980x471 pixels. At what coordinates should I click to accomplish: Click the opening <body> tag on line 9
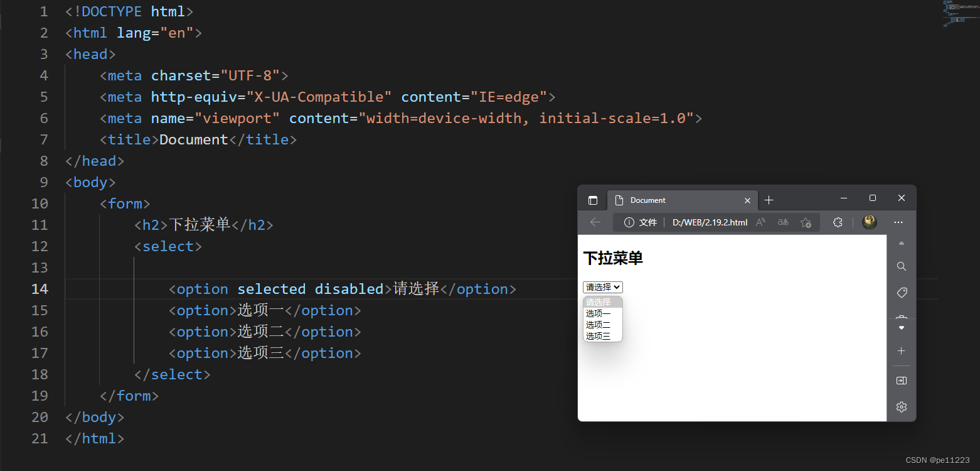90,182
